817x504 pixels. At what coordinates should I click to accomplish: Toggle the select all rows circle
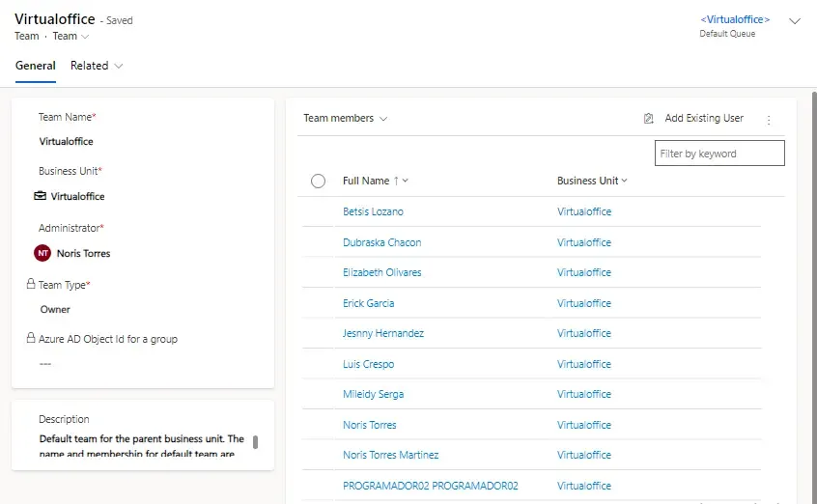319,181
